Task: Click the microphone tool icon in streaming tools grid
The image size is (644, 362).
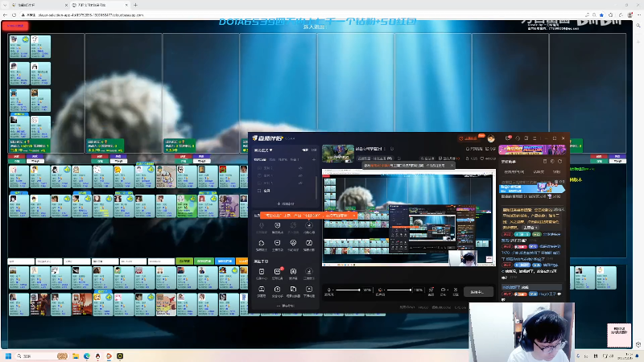Action: (x=261, y=226)
